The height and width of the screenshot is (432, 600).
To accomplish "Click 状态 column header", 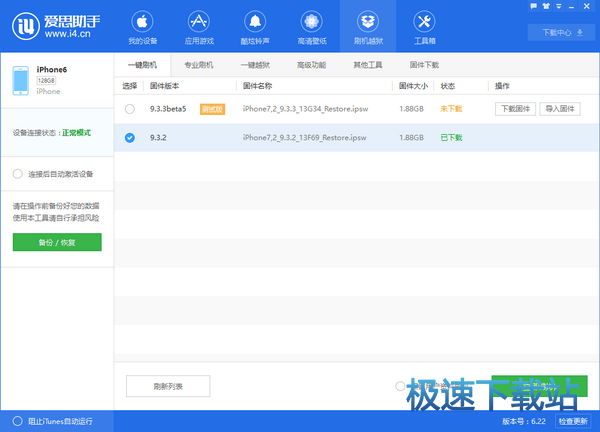I will [448, 86].
